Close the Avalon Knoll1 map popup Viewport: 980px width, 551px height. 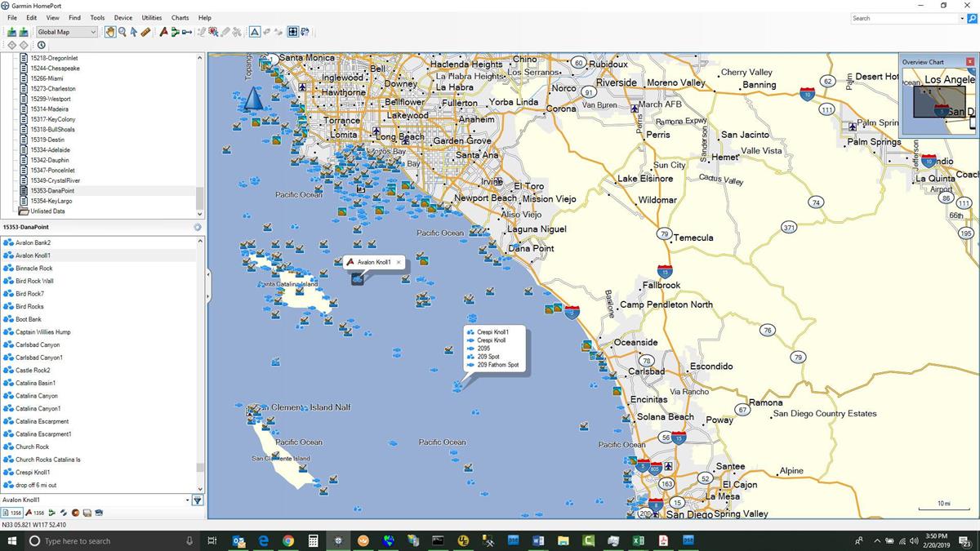399,262
